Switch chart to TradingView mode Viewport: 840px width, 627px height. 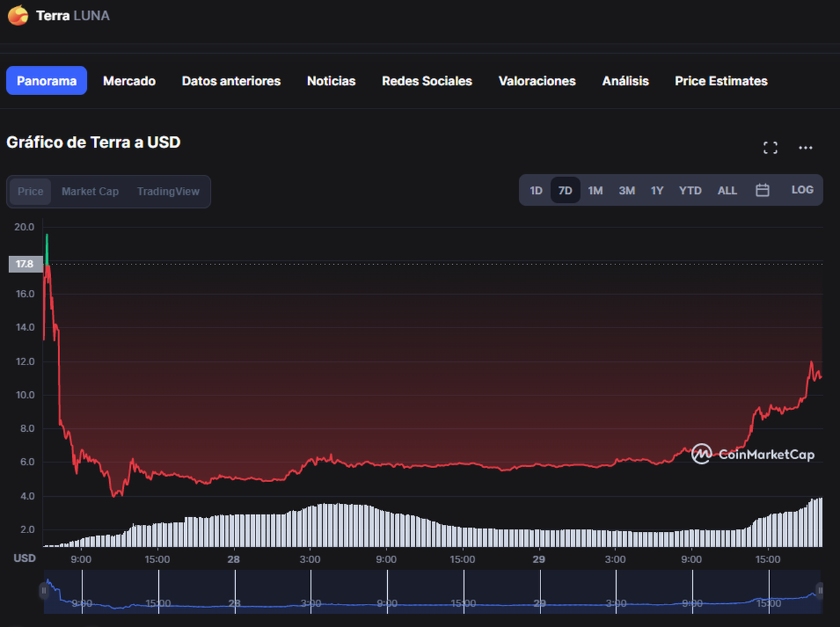click(x=168, y=192)
